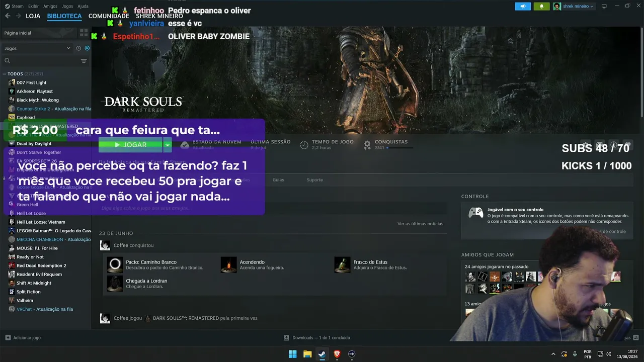This screenshot has width=644, height=362.
Task: Open the Jogos menu
Action: coord(67,6)
